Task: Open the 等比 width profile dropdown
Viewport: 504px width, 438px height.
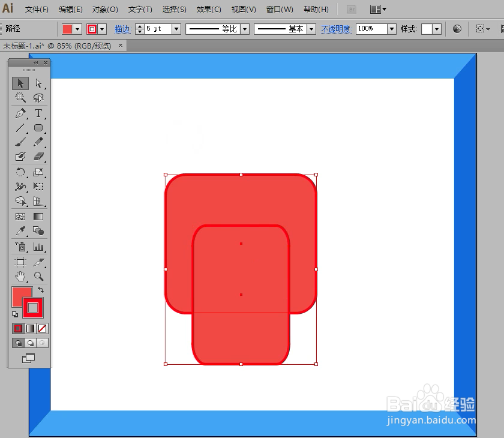Action: 245,29
